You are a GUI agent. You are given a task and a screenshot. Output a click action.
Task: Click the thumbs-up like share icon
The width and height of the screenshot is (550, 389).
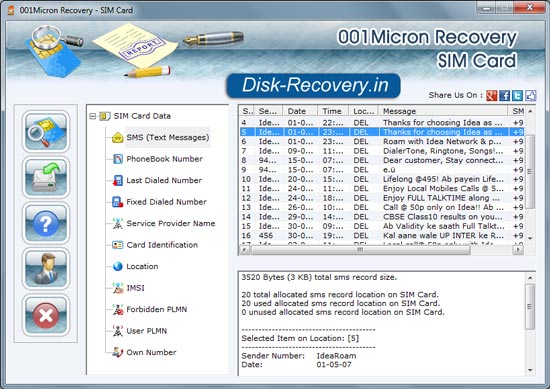[530, 95]
